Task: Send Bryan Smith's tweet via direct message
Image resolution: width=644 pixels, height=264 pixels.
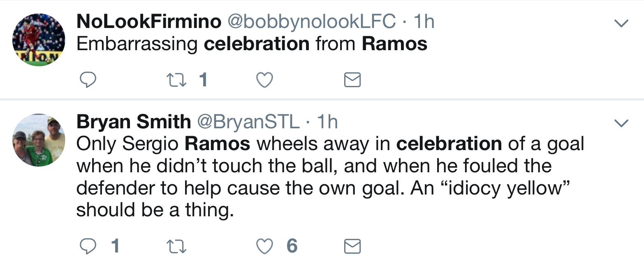Action: pyautogui.click(x=352, y=246)
